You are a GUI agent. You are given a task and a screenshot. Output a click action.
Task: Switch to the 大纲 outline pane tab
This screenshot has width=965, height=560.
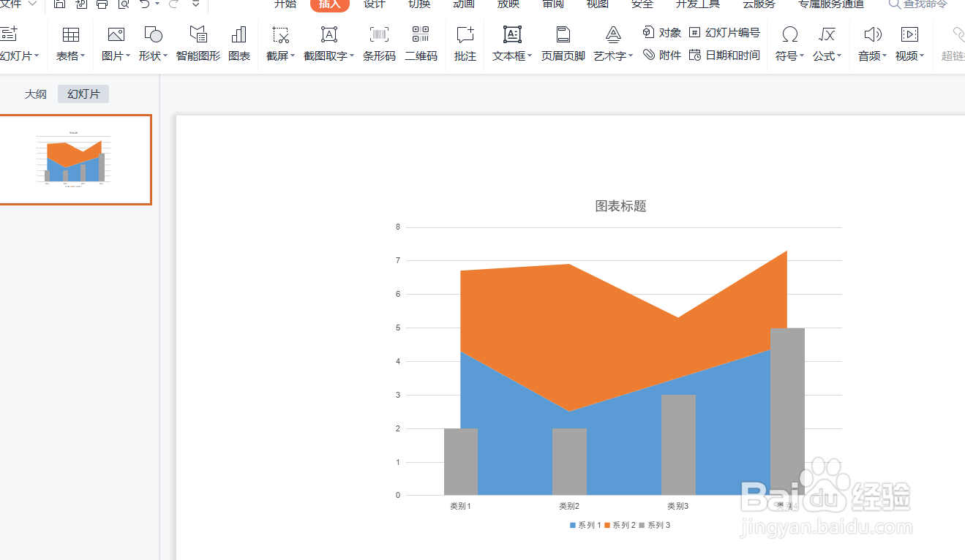pos(35,94)
